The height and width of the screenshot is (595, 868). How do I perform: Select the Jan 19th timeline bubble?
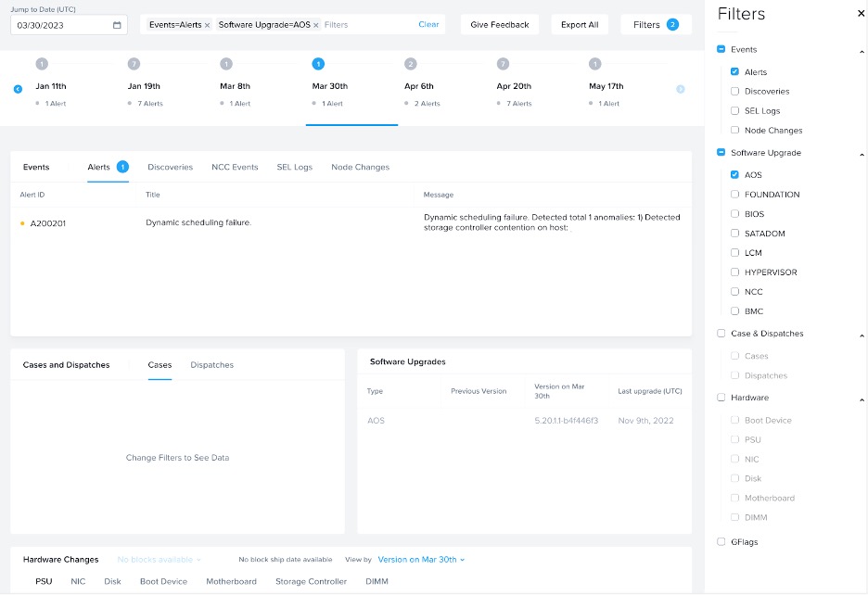(134, 64)
